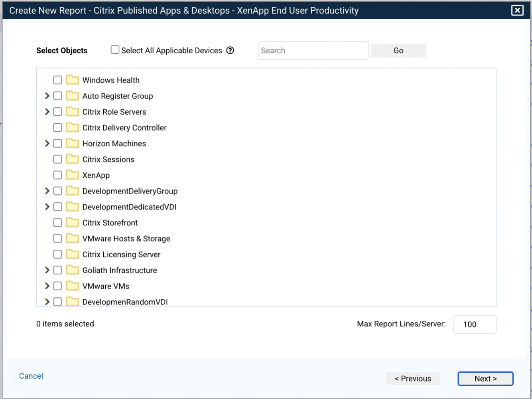This screenshot has width=532, height=399.
Task: Select the VMware VMs label
Action: (x=106, y=286)
